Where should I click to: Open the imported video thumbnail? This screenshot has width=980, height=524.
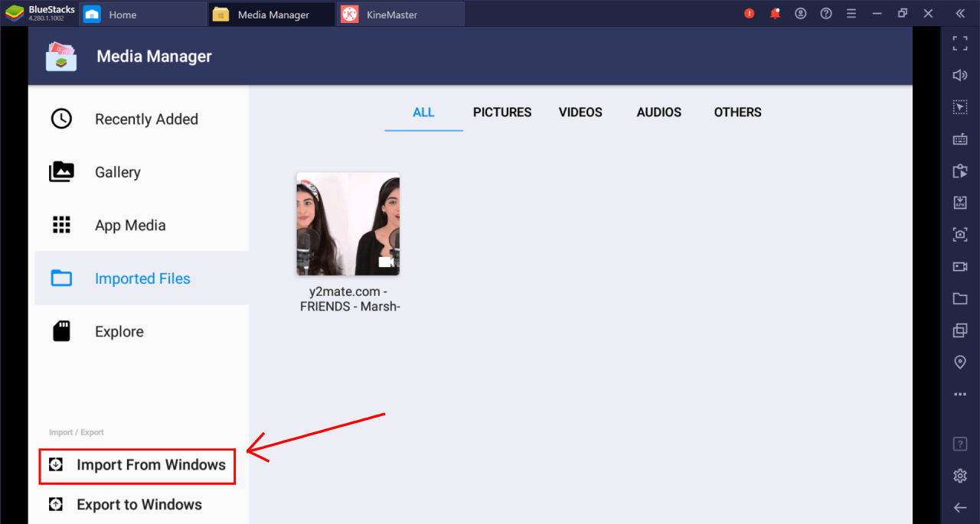coord(348,223)
